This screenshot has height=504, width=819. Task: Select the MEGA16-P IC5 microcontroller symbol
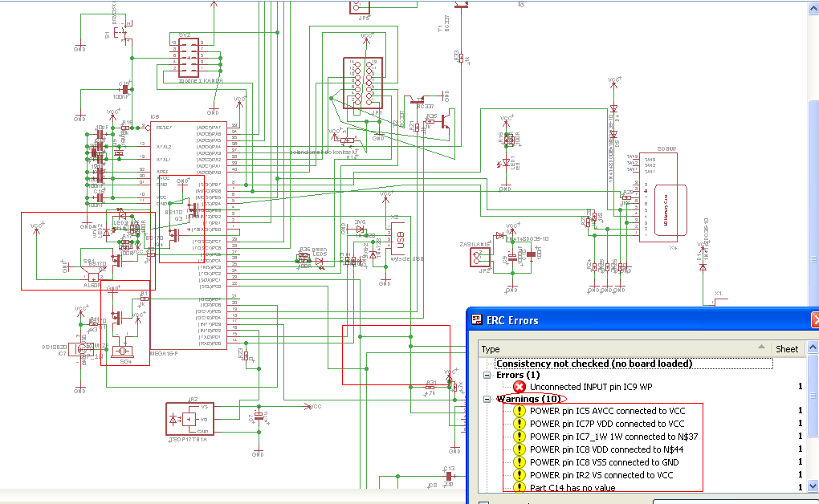pyautogui.click(x=189, y=237)
